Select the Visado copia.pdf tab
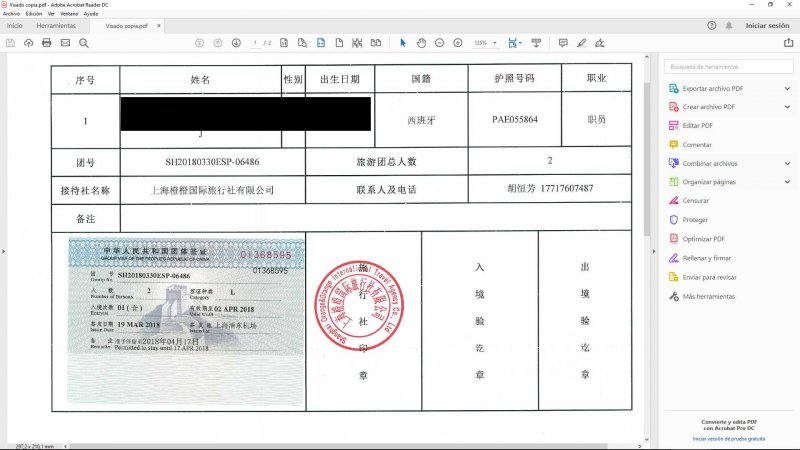 (x=126, y=26)
